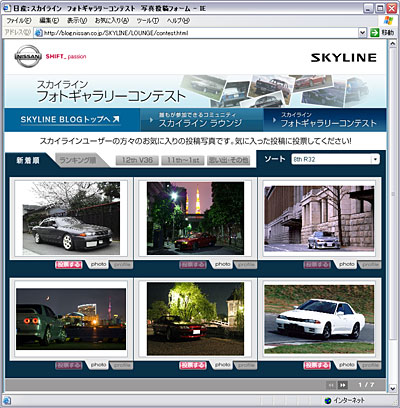Click the page scrollbar up arrow
400x408 pixels.
click(x=392, y=43)
